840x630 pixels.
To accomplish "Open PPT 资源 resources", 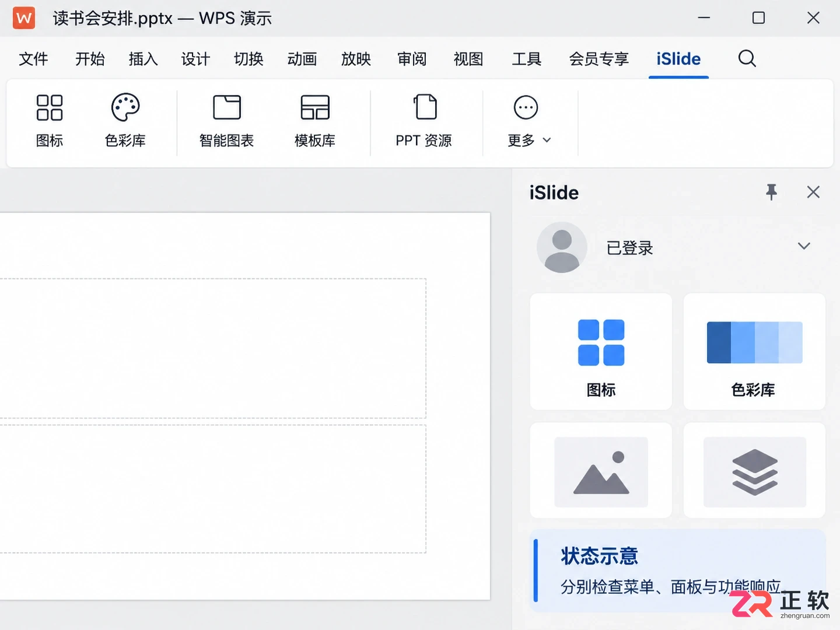I will point(424,121).
